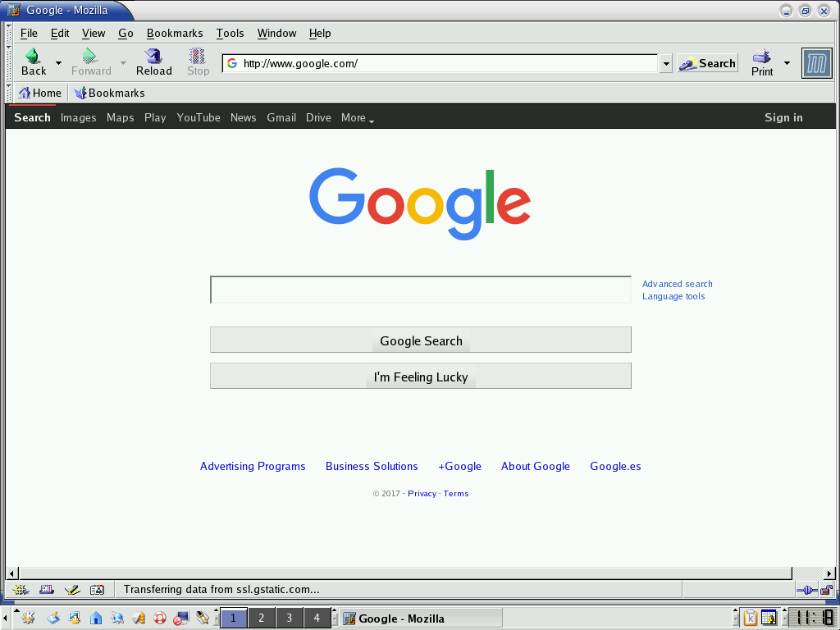Image resolution: width=840 pixels, height=630 pixels.
Task: Launch the fountain pen panel icon
Action: coord(203,619)
